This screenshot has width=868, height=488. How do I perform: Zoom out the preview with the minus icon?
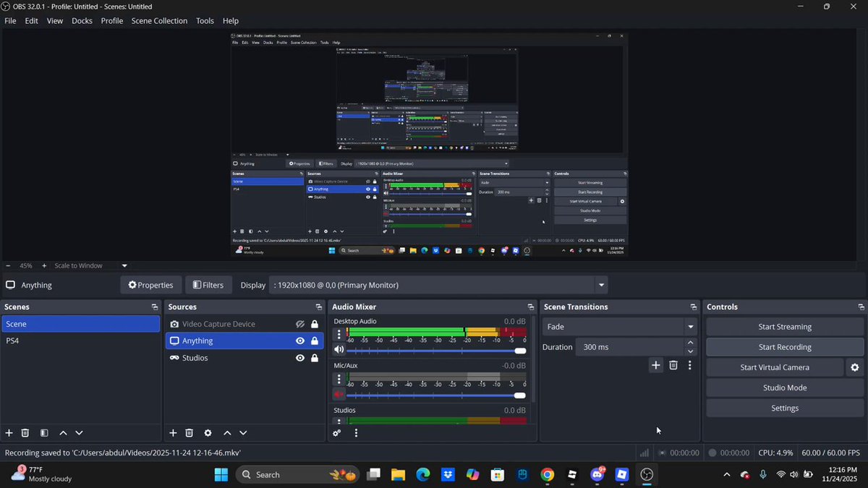coord(8,265)
